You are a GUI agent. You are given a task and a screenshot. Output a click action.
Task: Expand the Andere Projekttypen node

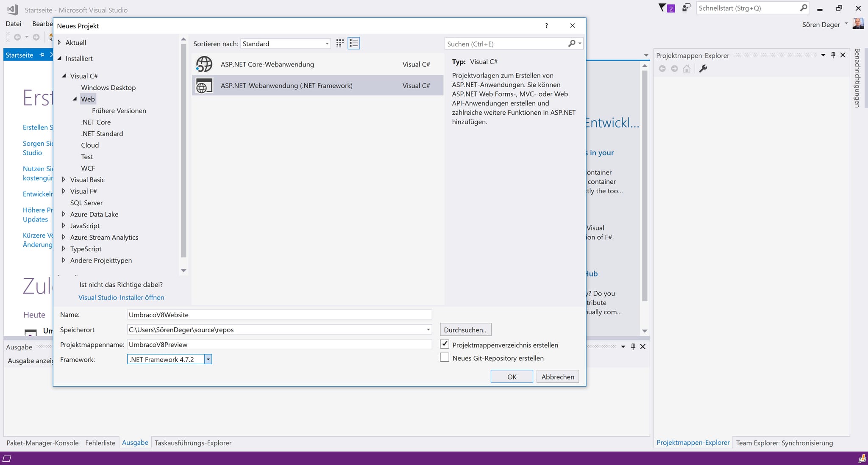[x=64, y=260]
